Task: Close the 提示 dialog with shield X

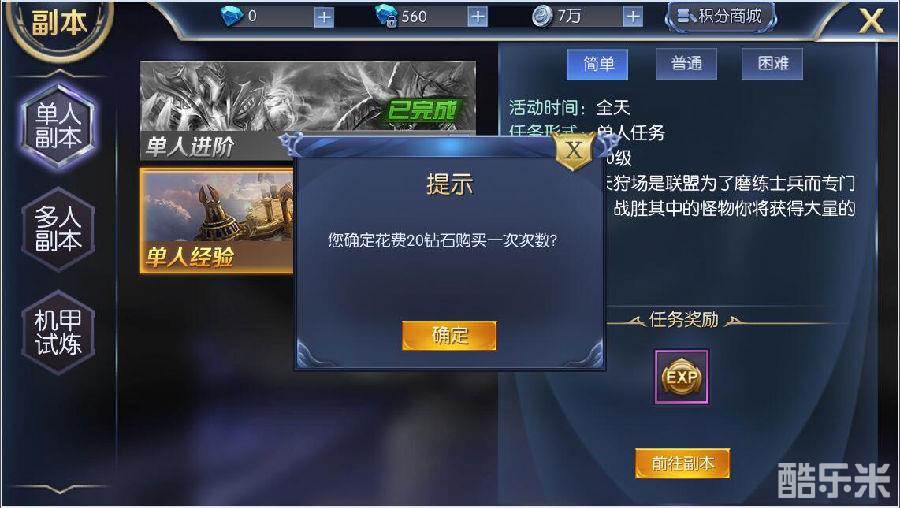Action: point(573,151)
